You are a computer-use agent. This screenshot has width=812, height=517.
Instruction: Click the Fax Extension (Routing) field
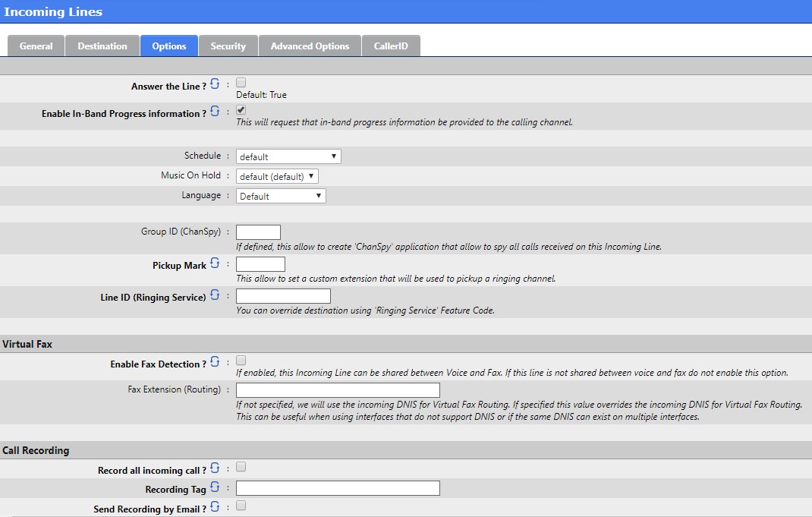338,390
